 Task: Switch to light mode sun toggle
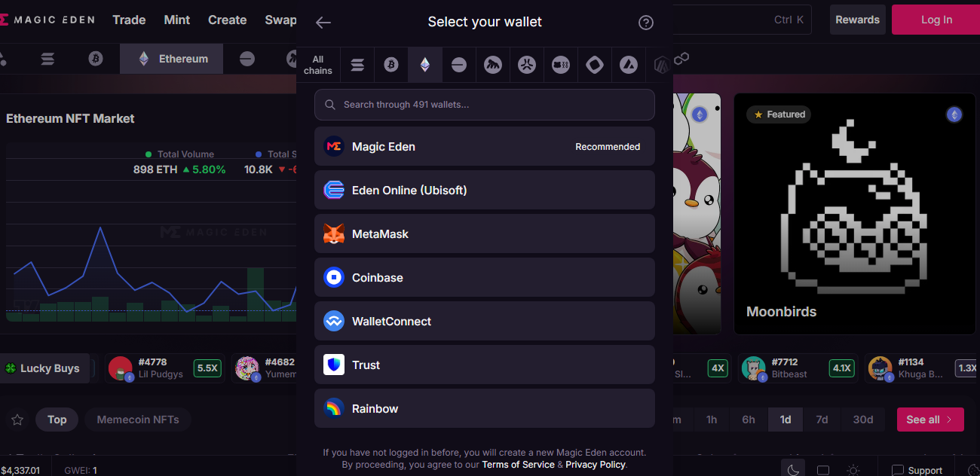pos(853,470)
